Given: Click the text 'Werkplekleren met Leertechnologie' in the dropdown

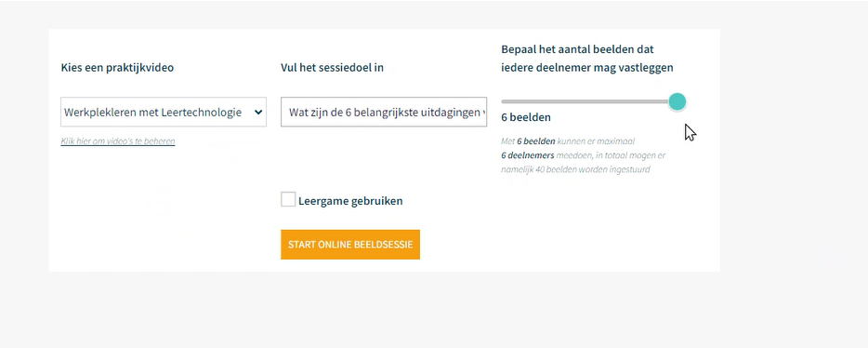Looking at the screenshot, I should 152,113.
